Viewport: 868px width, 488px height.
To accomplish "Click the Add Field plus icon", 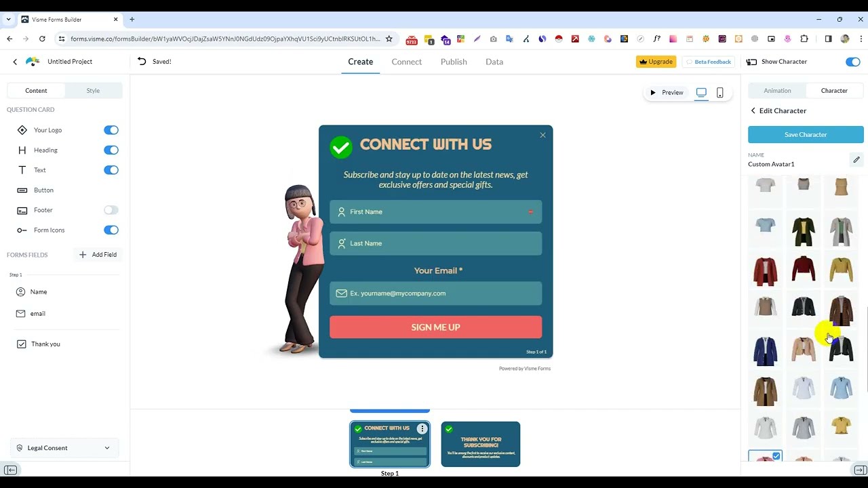I will 83,255.
